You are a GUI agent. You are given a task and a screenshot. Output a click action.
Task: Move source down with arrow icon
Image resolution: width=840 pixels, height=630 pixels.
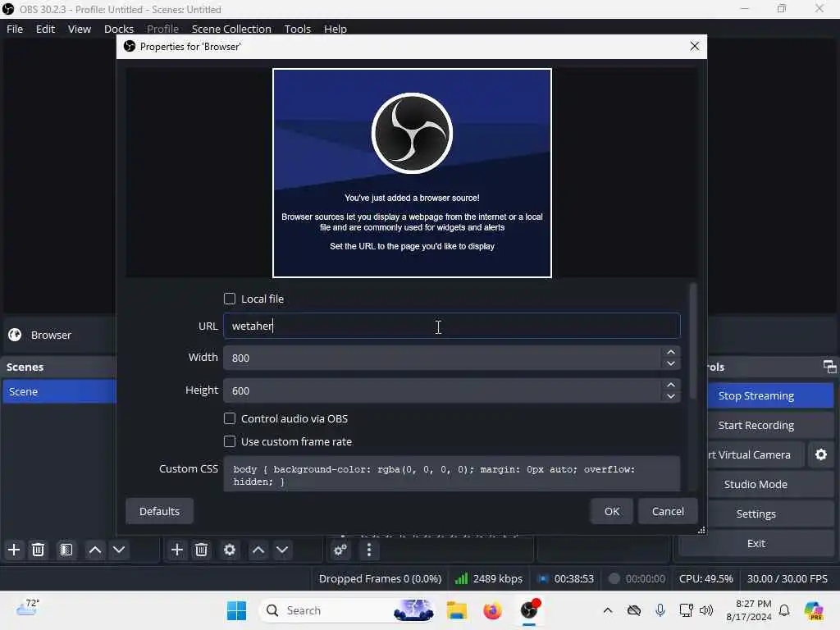(x=282, y=550)
